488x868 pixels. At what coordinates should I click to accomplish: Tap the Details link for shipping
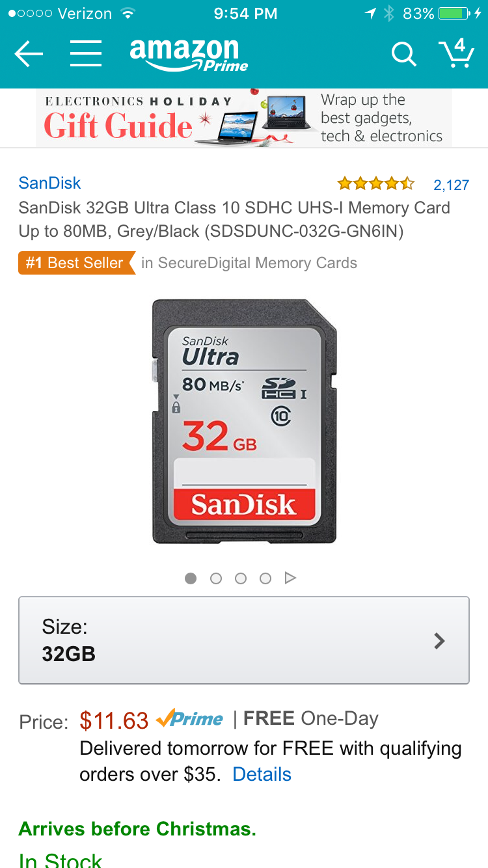click(262, 774)
